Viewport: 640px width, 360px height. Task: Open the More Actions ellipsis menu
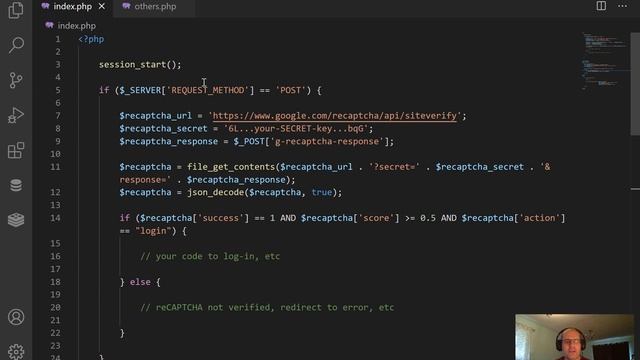[622, 6]
